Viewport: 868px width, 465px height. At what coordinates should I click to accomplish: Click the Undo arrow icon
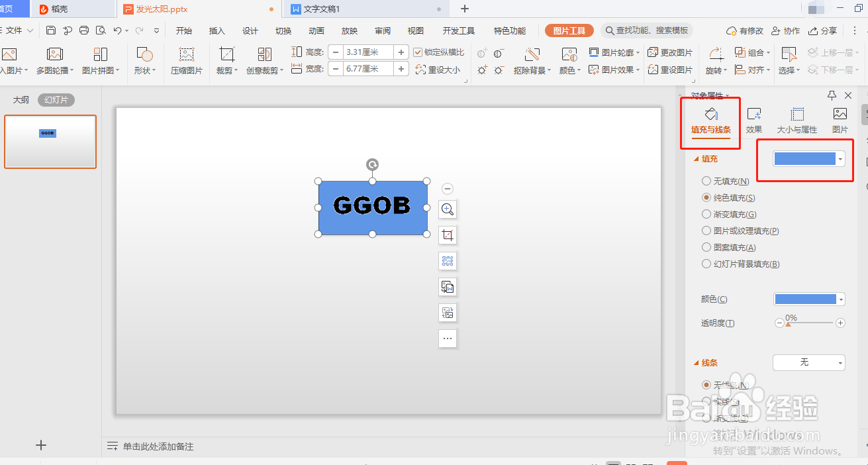coord(117,30)
